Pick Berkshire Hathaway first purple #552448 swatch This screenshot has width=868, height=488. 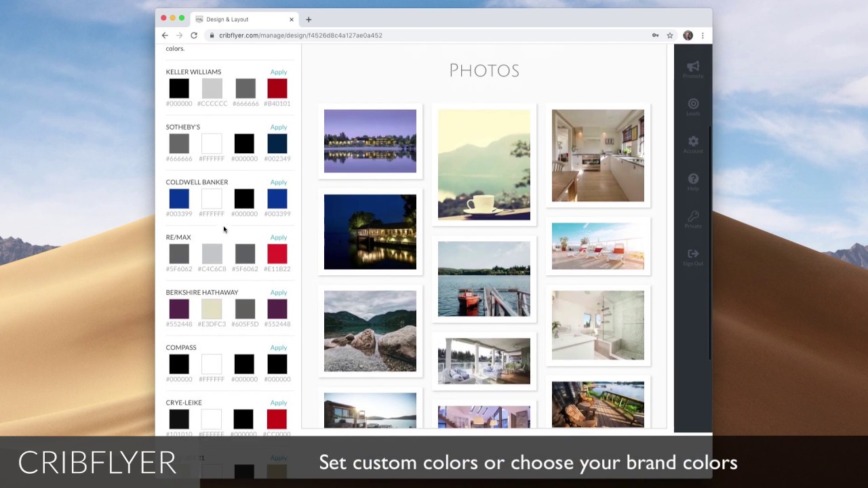tap(179, 309)
